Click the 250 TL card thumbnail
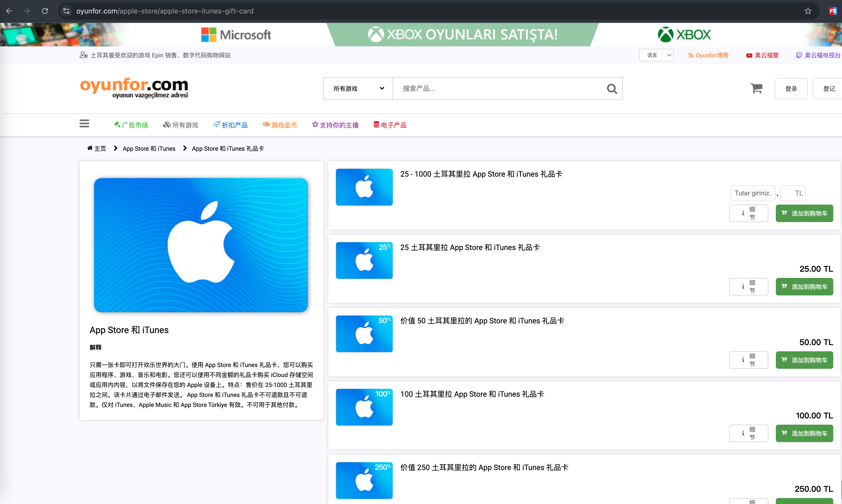This screenshot has height=504, width=842. click(x=364, y=481)
